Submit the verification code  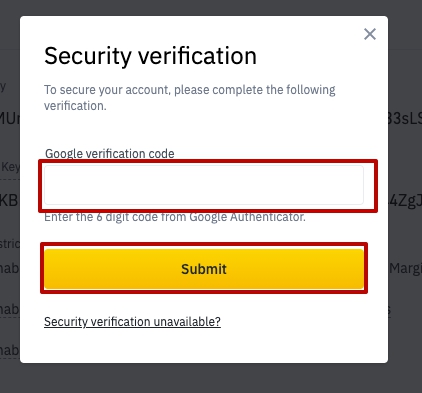click(204, 269)
